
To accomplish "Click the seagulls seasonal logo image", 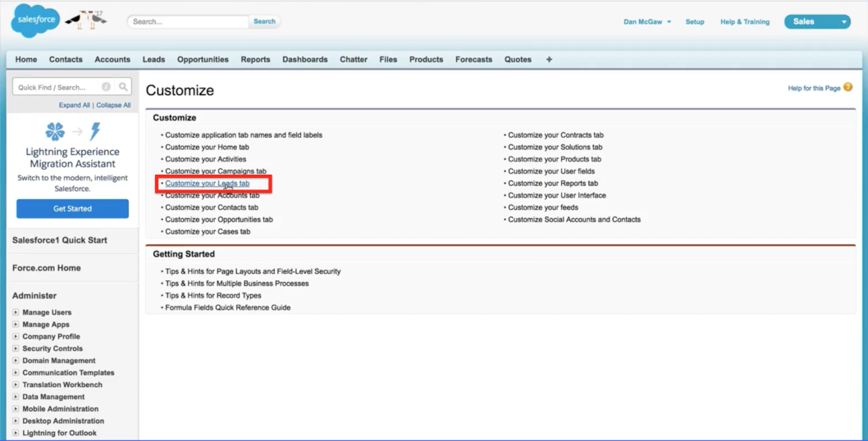I will (86, 20).
